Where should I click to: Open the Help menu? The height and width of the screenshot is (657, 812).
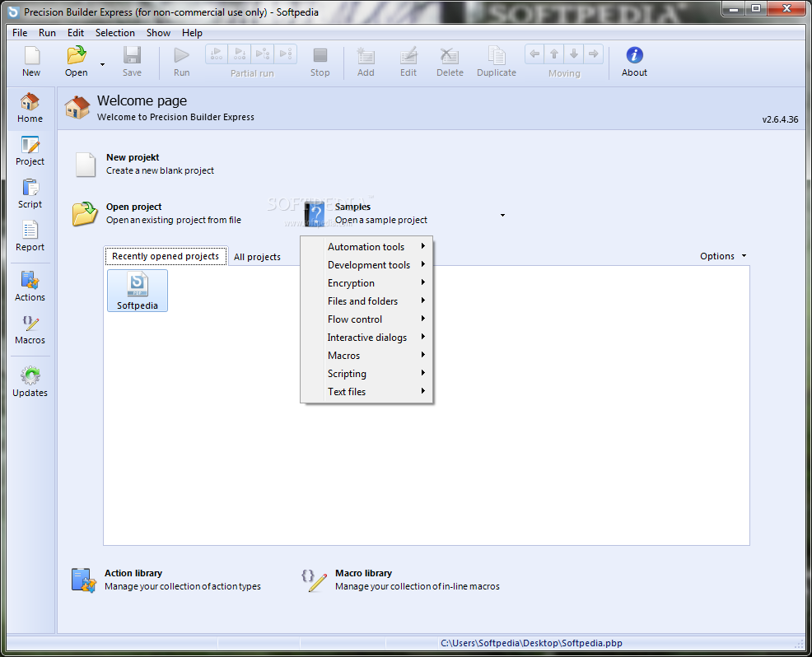[192, 33]
